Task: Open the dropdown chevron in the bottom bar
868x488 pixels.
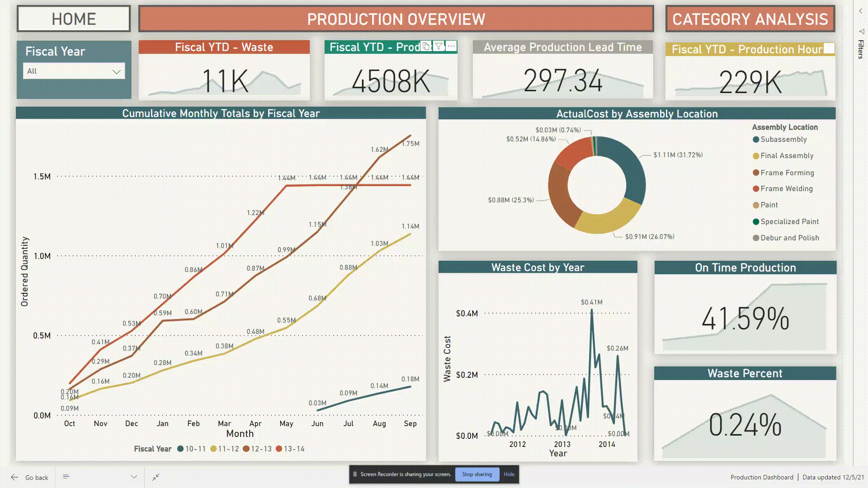Action: coord(134,476)
